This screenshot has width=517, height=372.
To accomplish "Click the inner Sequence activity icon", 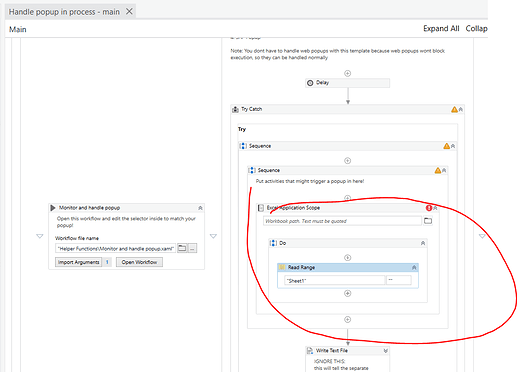I will (252, 170).
